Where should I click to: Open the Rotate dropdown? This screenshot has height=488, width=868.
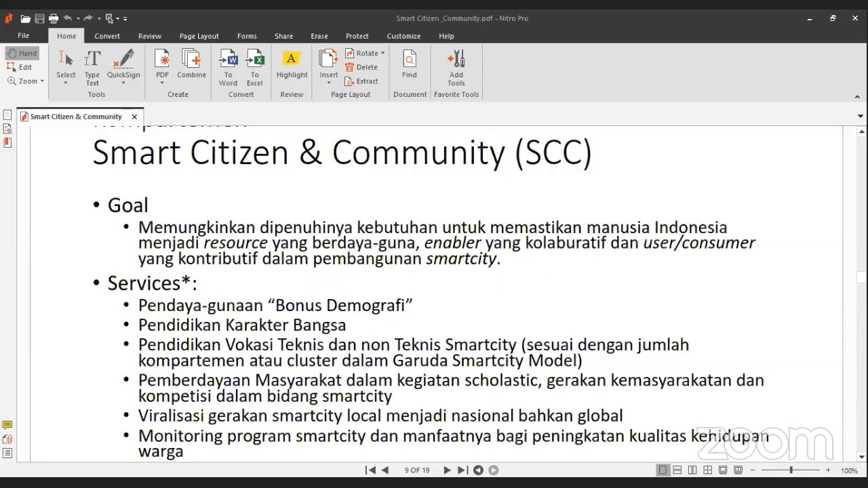(x=382, y=53)
